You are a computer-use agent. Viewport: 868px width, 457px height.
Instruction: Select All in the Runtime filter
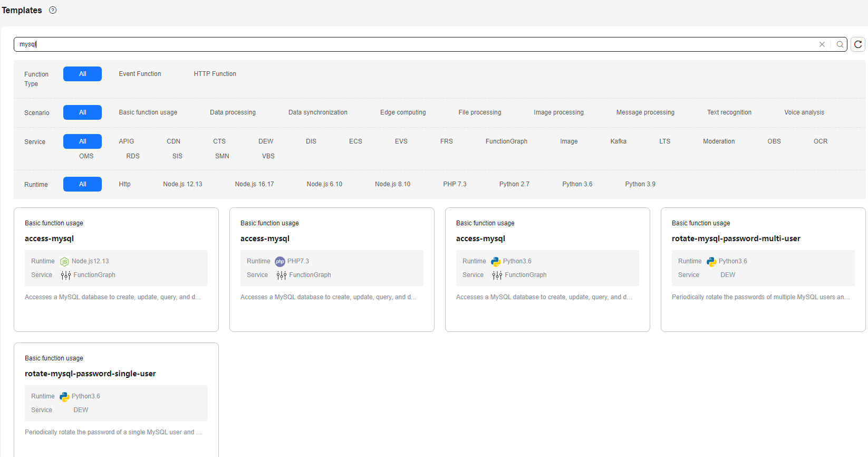coord(82,184)
